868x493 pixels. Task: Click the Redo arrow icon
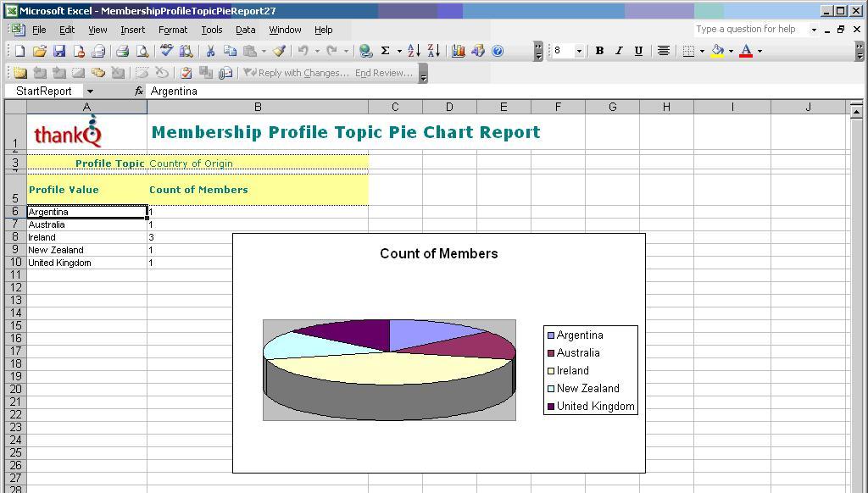tap(331, 51)
